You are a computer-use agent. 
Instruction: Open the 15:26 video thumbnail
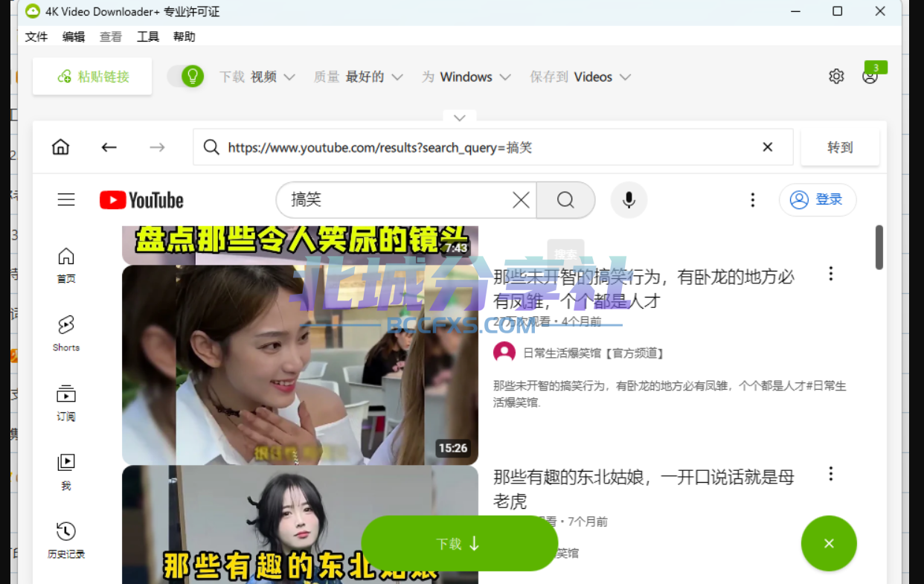(x=300, y=365)
